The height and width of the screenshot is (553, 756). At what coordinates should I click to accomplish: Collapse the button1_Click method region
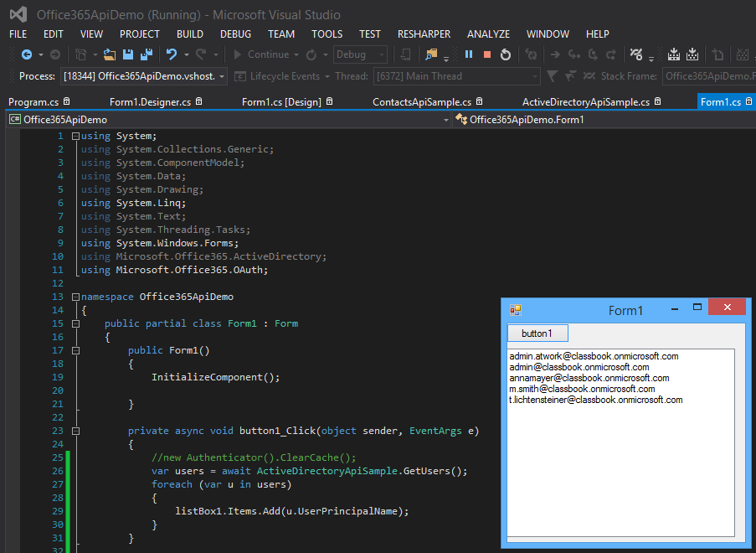(x=75, y=431)
